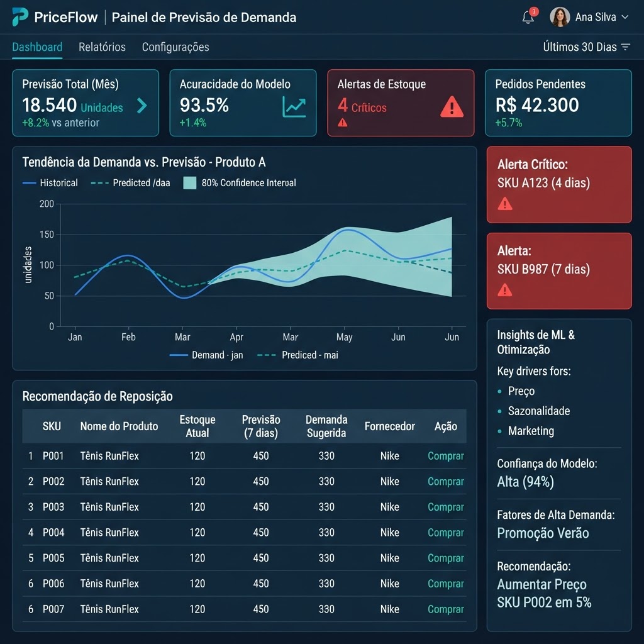
Task: Sort by the Fornecedor column header
Action: click(x=390, y=426)
